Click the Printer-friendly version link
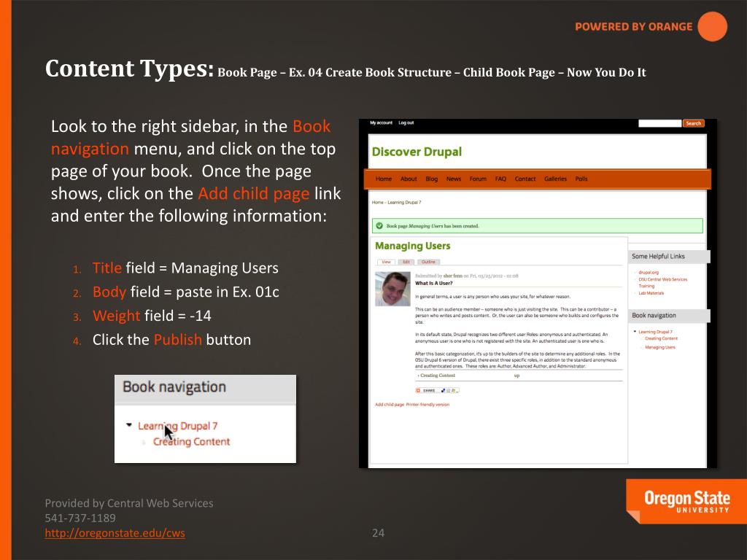Image resolution: width=747 pixels, height=560 pixels. point(427,405)
